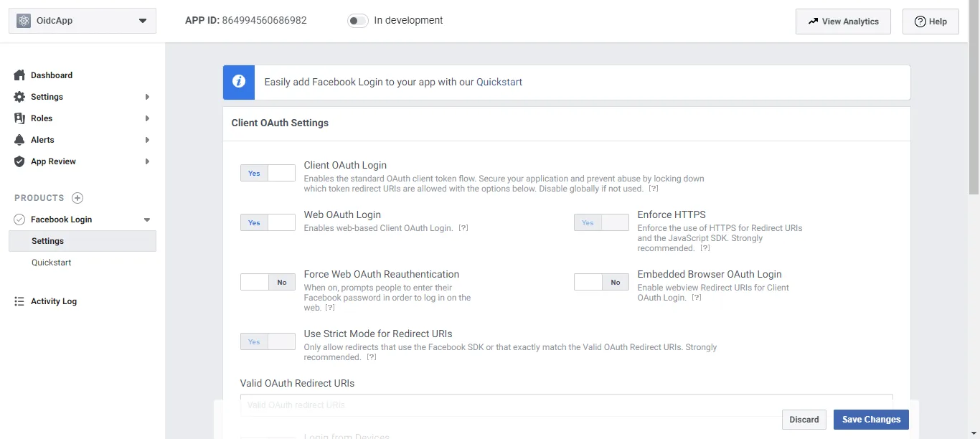This screenshot has width=980, height=439.
Task: Click the Save Changes button
Action: (871, 420)
